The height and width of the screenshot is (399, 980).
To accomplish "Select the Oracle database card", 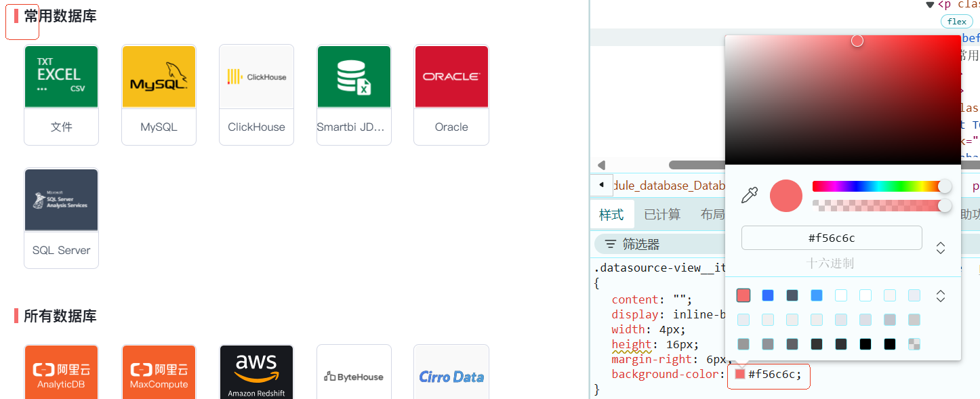I will [451, 95].
